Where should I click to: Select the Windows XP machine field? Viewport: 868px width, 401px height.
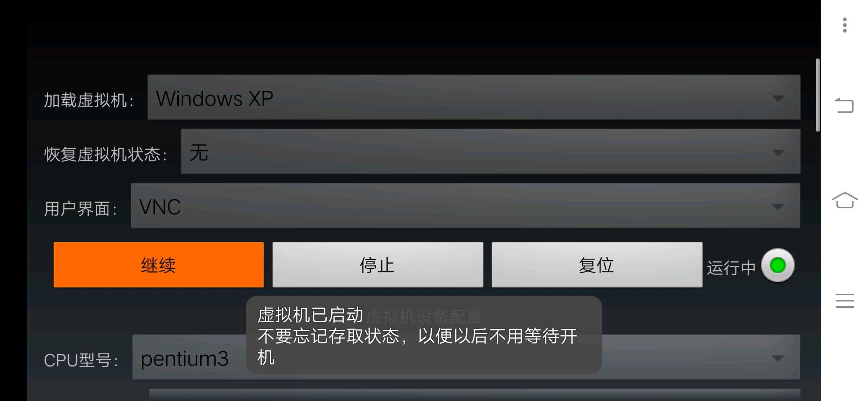pos(474,97)
